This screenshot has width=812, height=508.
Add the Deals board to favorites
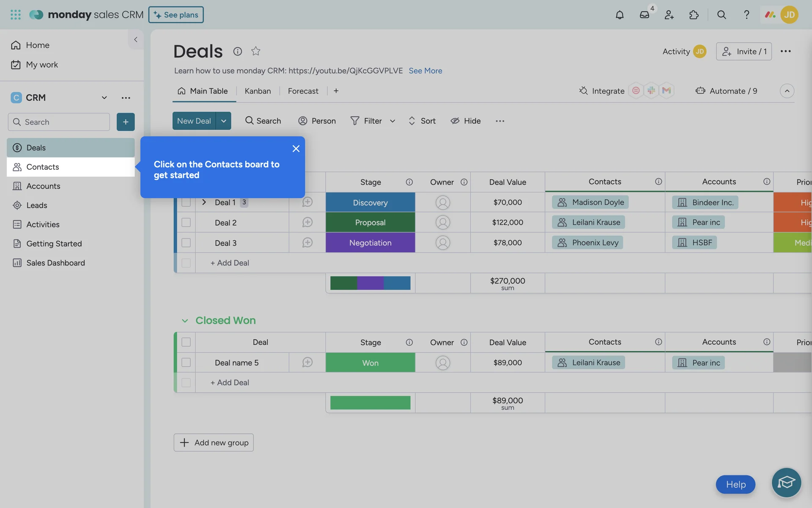click(255, 51)
